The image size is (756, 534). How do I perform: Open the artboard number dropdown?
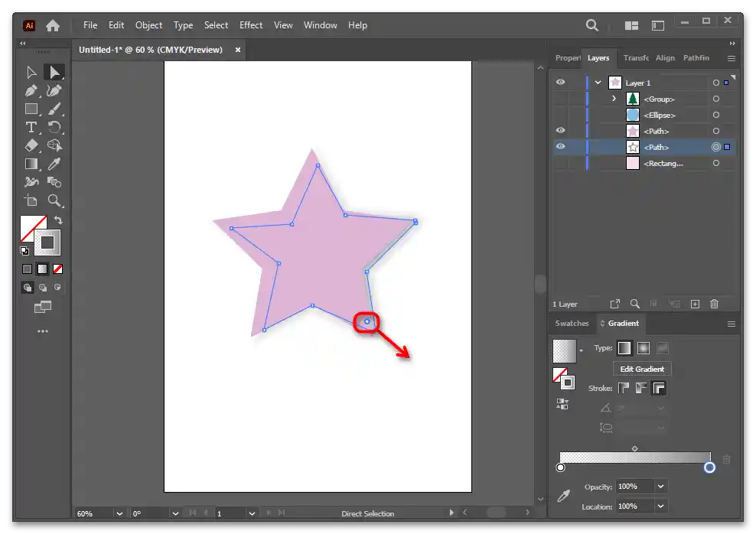(x=252, y=513)
